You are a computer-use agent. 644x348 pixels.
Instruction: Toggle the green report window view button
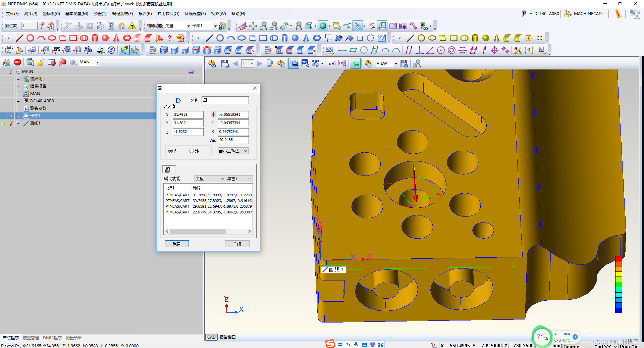click(355, 63)
